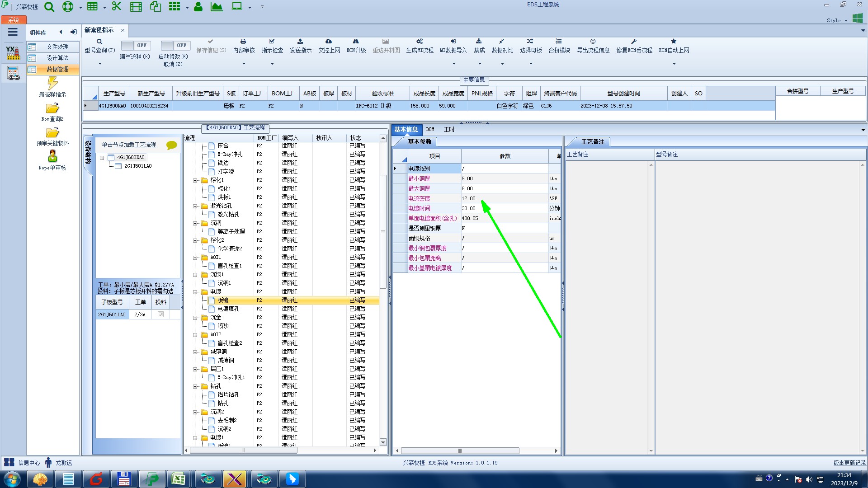This screenshot has height=488, width=868.
Task: Collapse the 电镀 folder in process tree
Action: pos(195,292)
